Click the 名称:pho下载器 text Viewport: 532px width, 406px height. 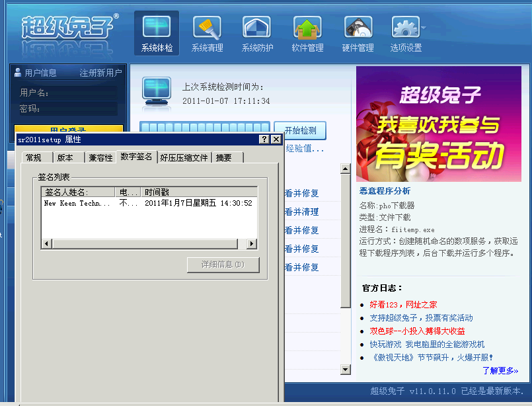[387, 206]
